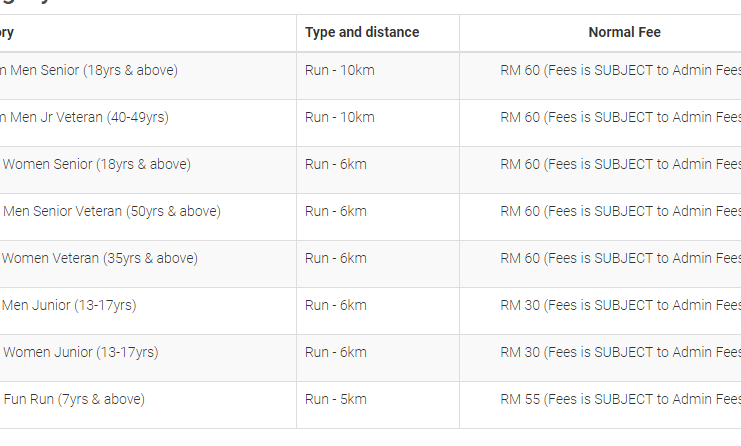
Task: Select Fun Run (7yrs & above) category
Action: click(74, 399)
